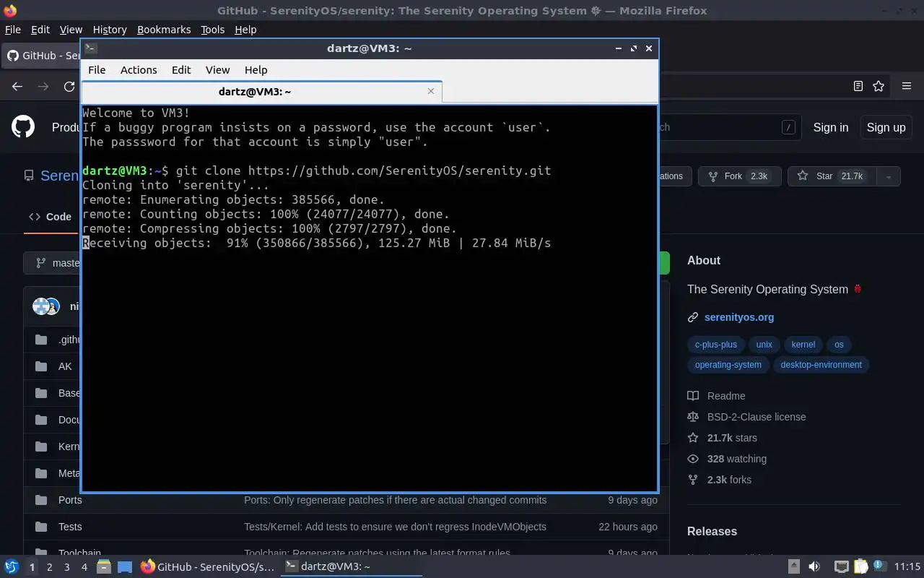This screenshot has width=924, height=578.
Task: Click the link icon beside serenityos.org
Action: pyautogui.click(x=693, y=317)
